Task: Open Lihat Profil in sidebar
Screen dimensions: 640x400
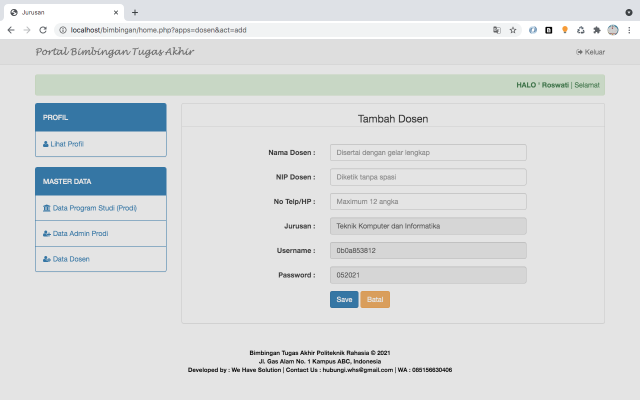Action: point(66,144)
